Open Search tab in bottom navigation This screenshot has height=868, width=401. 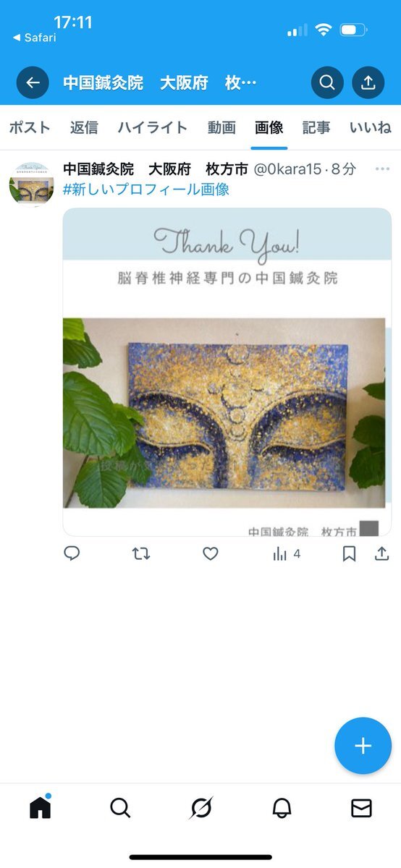coord(120,808)
